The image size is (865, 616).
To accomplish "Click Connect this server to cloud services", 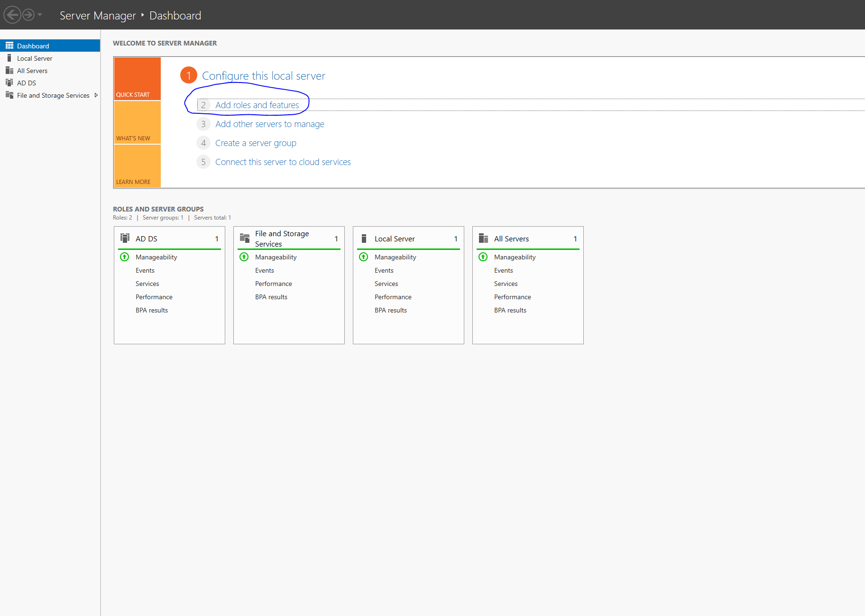I will tap(283, 162).
